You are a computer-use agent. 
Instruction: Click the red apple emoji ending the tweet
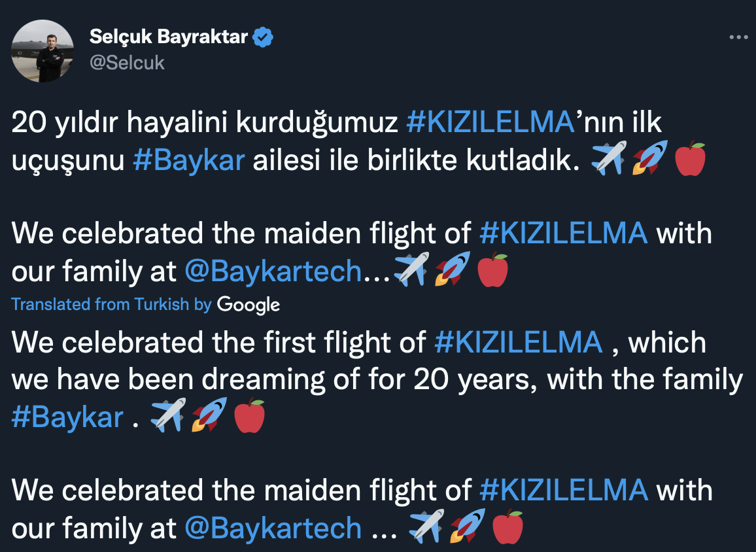tap(507, 527)
